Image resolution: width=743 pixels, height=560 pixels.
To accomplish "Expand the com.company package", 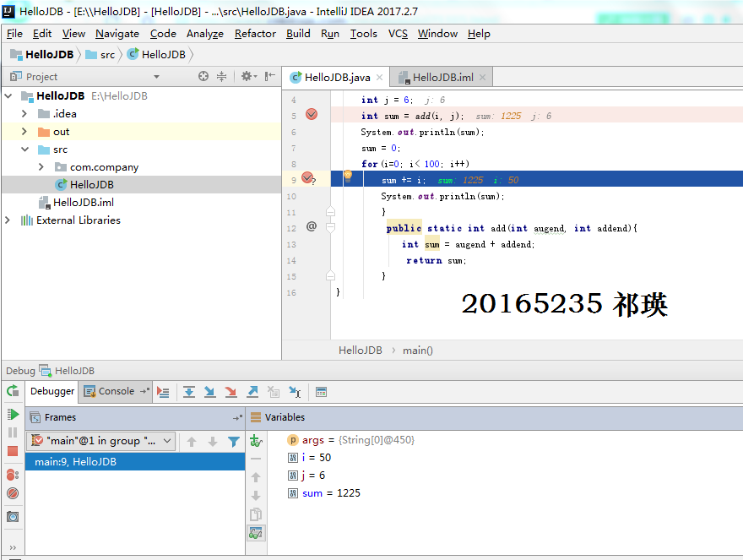I will pos(41,167).
